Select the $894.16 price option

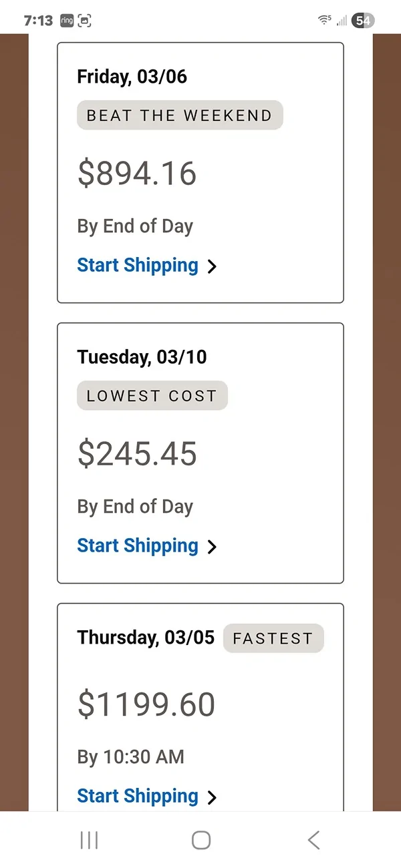[137, 174]
